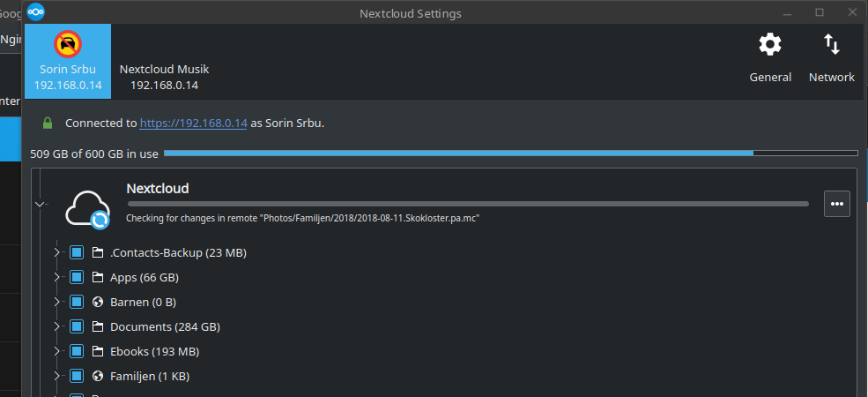This screenshot has height=397, width=868.
Task: Click the 'Checking for changes in remote' status
Action: coord(302,219)
